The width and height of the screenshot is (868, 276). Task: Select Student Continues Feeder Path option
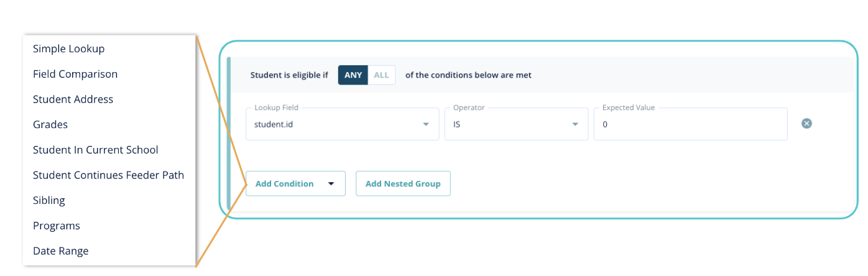[x=108, y=175]
